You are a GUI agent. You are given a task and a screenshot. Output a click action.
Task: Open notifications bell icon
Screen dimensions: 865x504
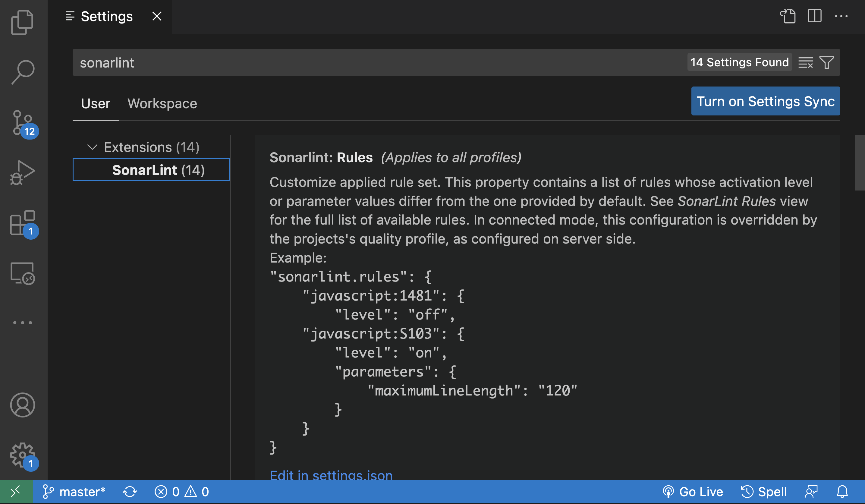[x=842, y=492]
